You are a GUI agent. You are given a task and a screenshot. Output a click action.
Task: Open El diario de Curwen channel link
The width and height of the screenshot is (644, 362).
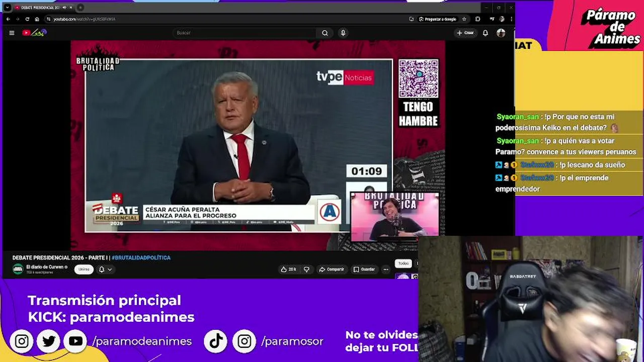pos(45,267)
